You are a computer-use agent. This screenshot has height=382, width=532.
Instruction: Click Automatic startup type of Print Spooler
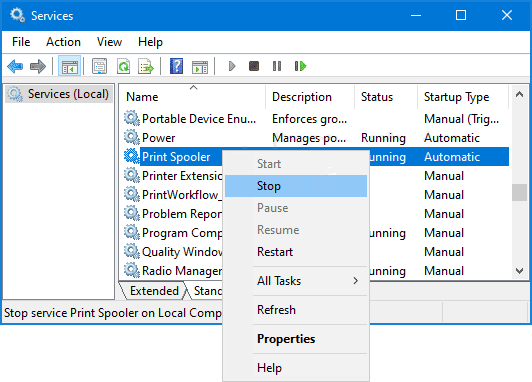click(x=452, y=157)
